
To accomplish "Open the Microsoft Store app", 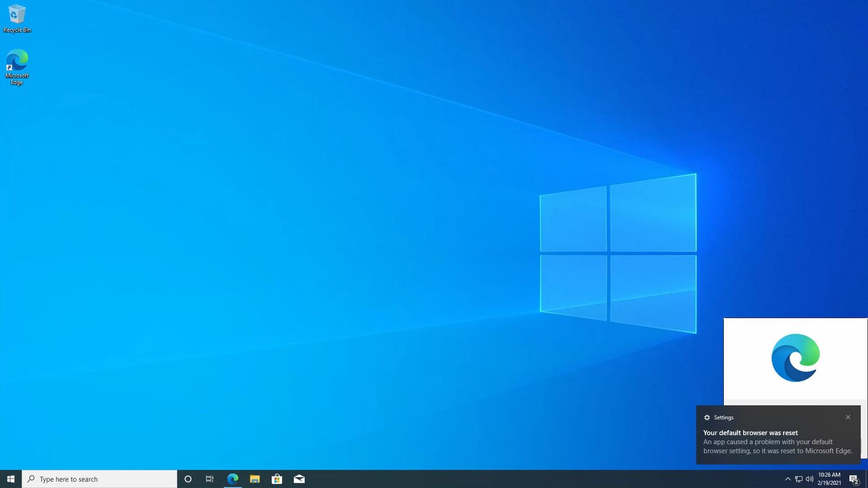I will [276, 478].
